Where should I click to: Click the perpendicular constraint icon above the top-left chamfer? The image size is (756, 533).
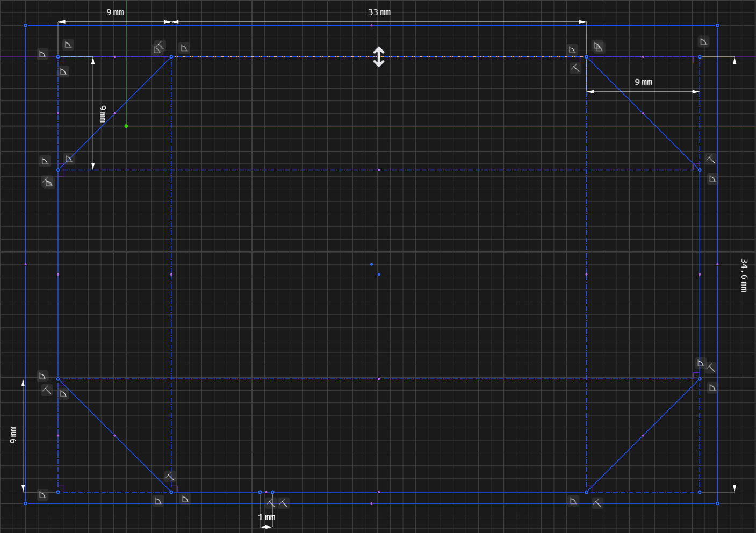(x=159, y=47)
